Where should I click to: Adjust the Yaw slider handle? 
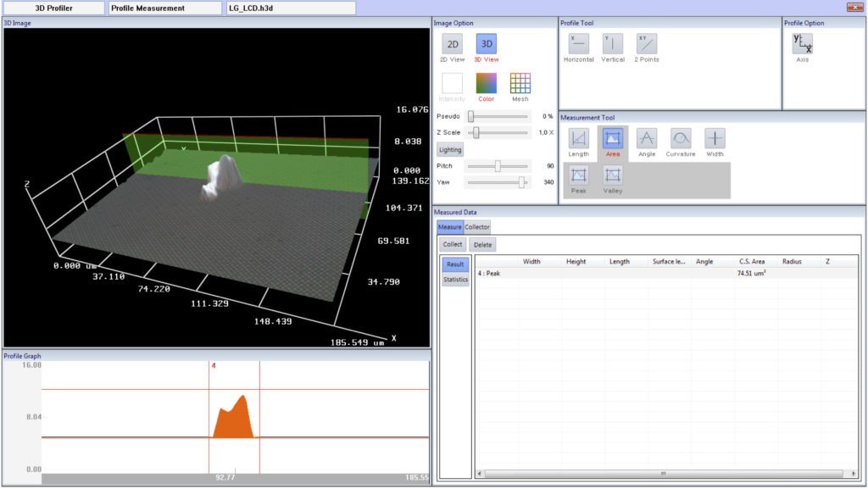[x=521, y=182]
